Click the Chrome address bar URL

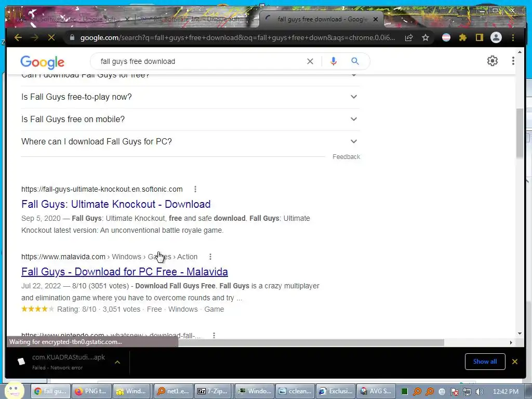(x=237, y=37)
